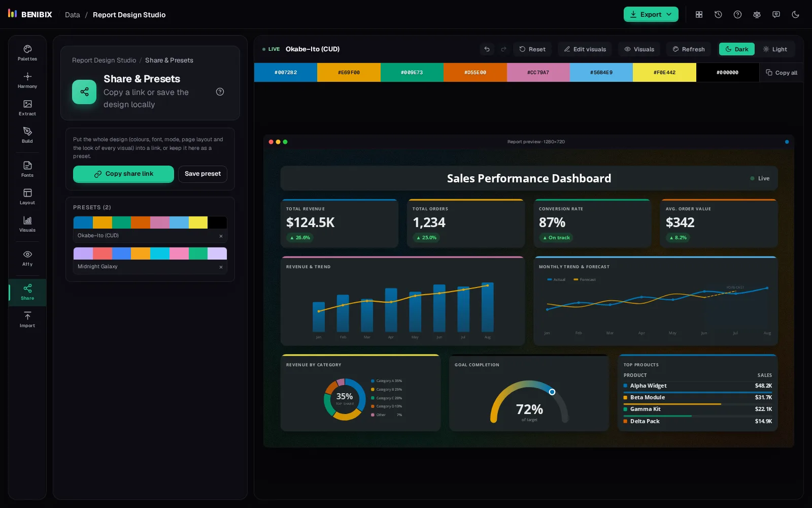Viewport: 812px width, 508px height.
Task: Open the grid apps icon in header
Action: pos(699,14)
